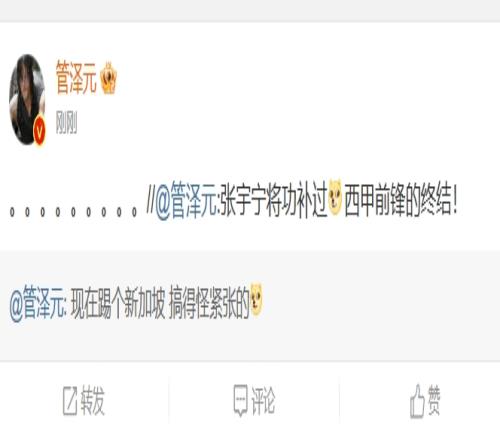The width and height of the screenshot is (500, 440).
Task: Click quoted text 现在踢个新加坡 搞得怪紧张的
Action: click(x=160, y=303)
